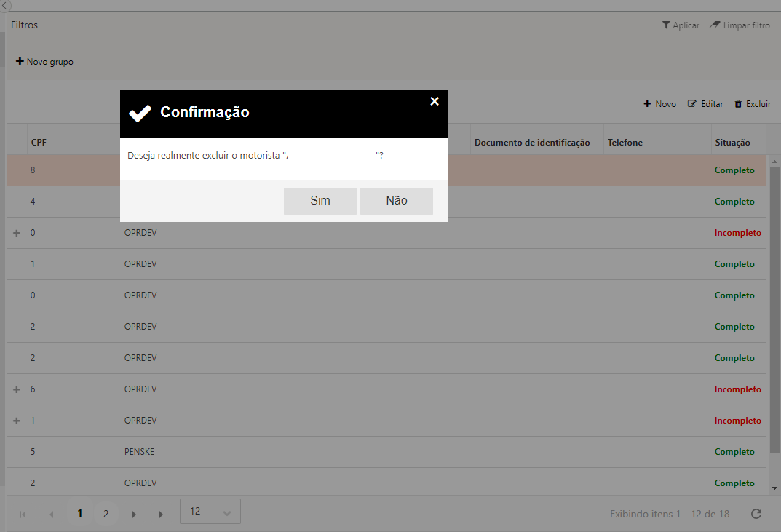Click the Aplicar filter icon
This screenshot has height=532, width=781.
pos(665,25)
